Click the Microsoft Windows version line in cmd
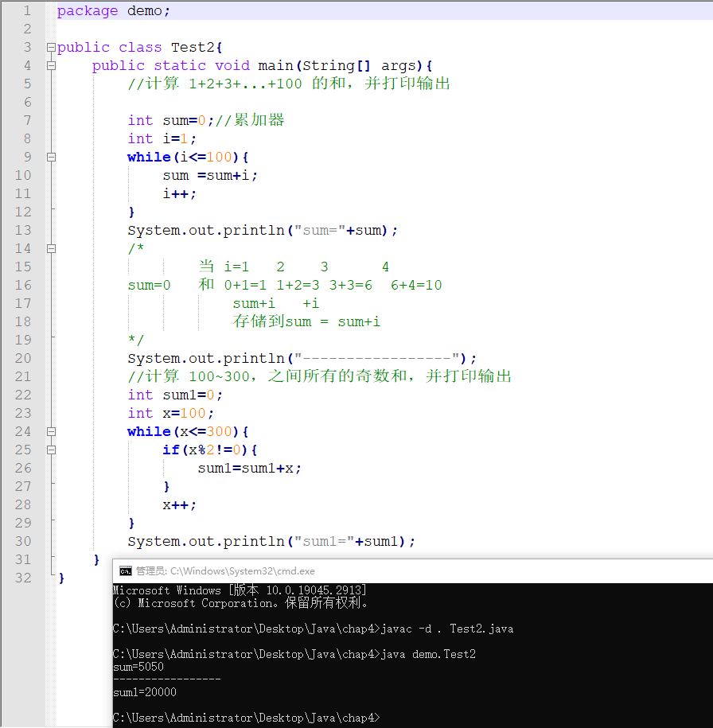Viewport: 713px width, 728px height. [240, 590]
